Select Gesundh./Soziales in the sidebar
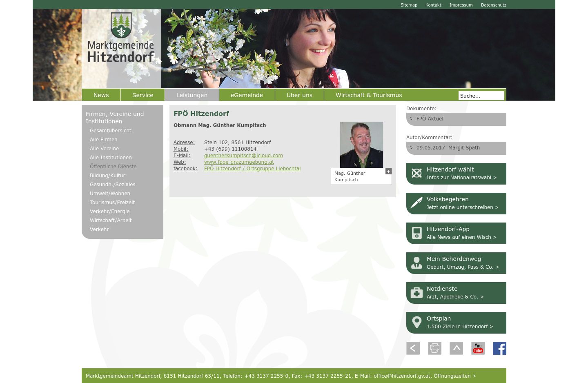Image resolution: width=588 pixels, height=383 pixels. 113,185
